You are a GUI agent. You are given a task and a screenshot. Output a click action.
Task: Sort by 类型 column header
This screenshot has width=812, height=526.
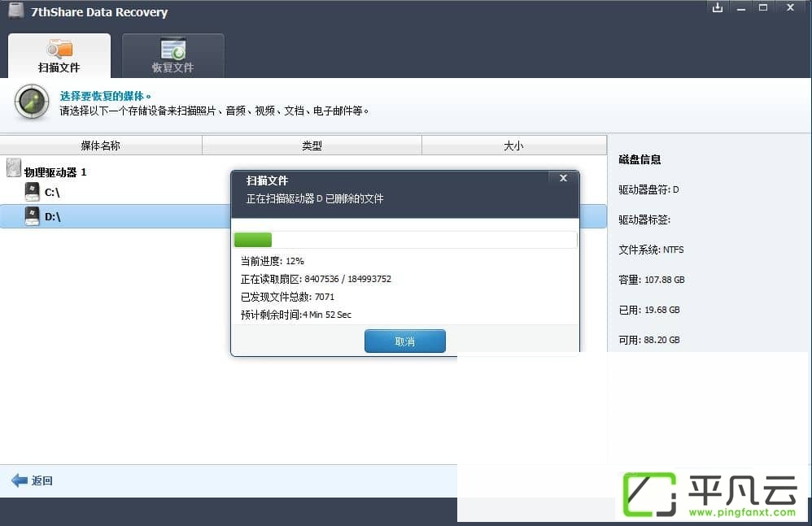pyautogui.click(x=312, y=146)
